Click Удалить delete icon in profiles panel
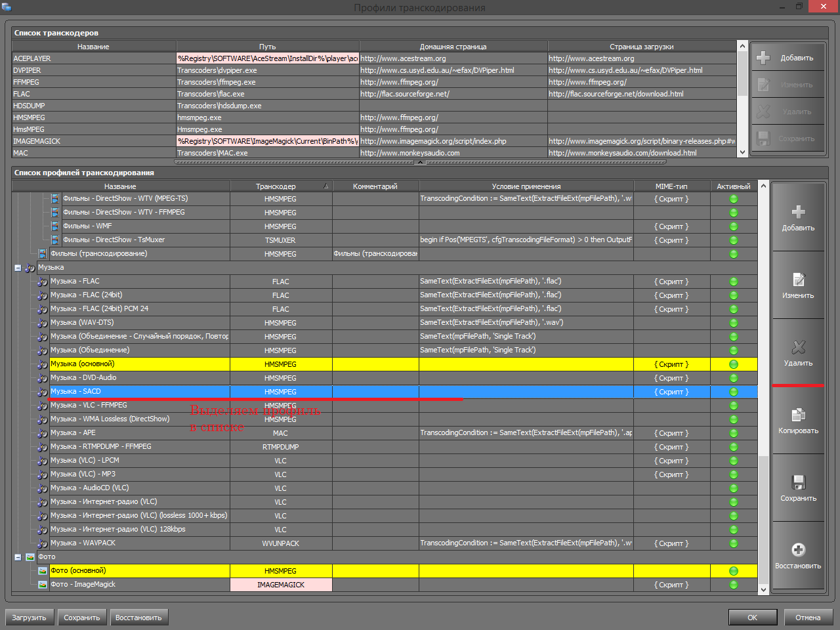This screenshot has height=630, width=840. (x=798, y=347)
